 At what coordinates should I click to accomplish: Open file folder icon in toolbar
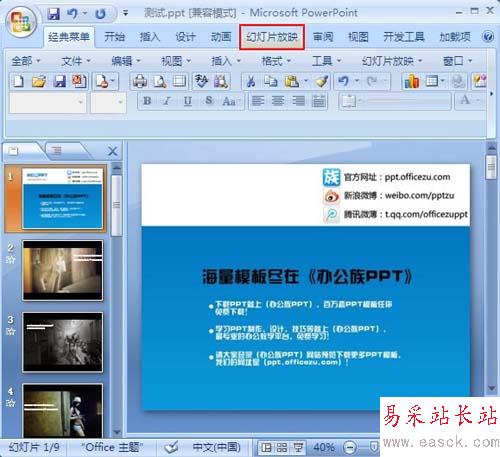[39, 81]
